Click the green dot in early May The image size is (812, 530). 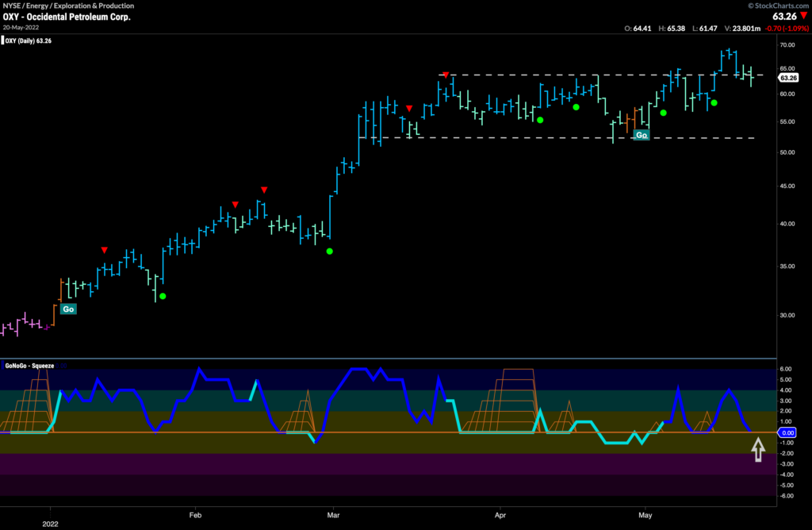coord(664,113)
